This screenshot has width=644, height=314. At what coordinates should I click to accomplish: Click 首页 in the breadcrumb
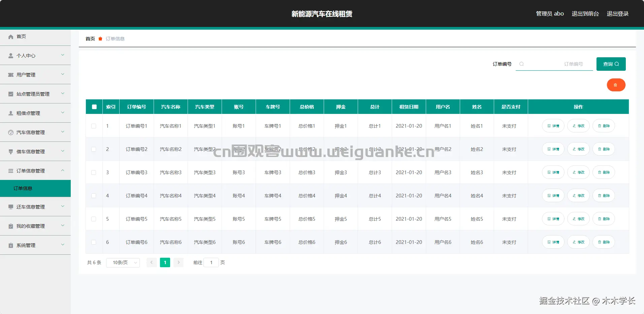pyautogui.click(x=90, y=39)
